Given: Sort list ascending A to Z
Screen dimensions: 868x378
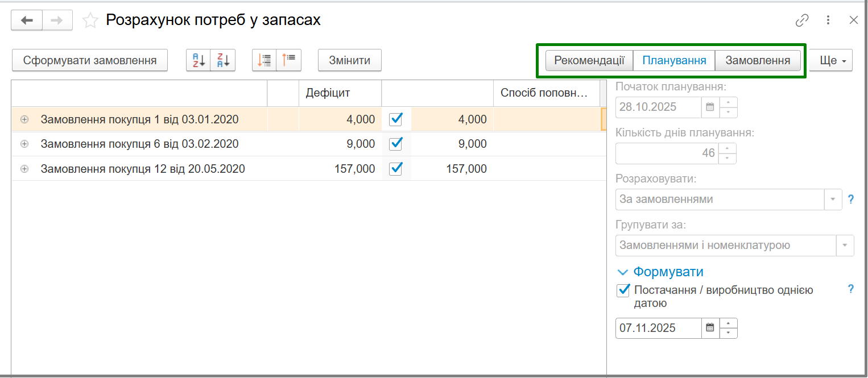Looking at the screenshot, I should pos(199,60).
